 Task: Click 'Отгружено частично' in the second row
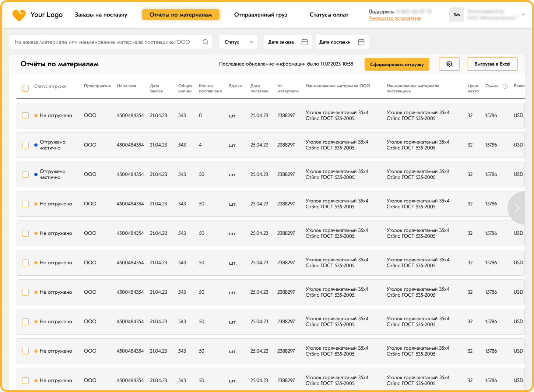click(x=53, y=145)
